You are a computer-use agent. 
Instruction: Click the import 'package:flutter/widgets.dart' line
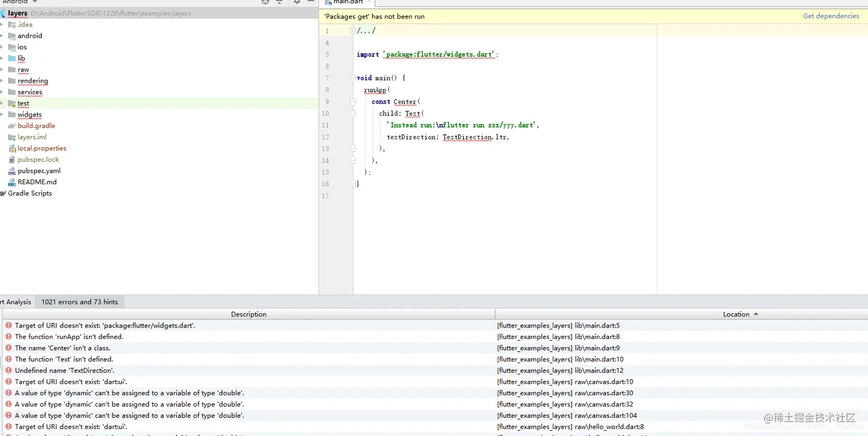[428, 54]
